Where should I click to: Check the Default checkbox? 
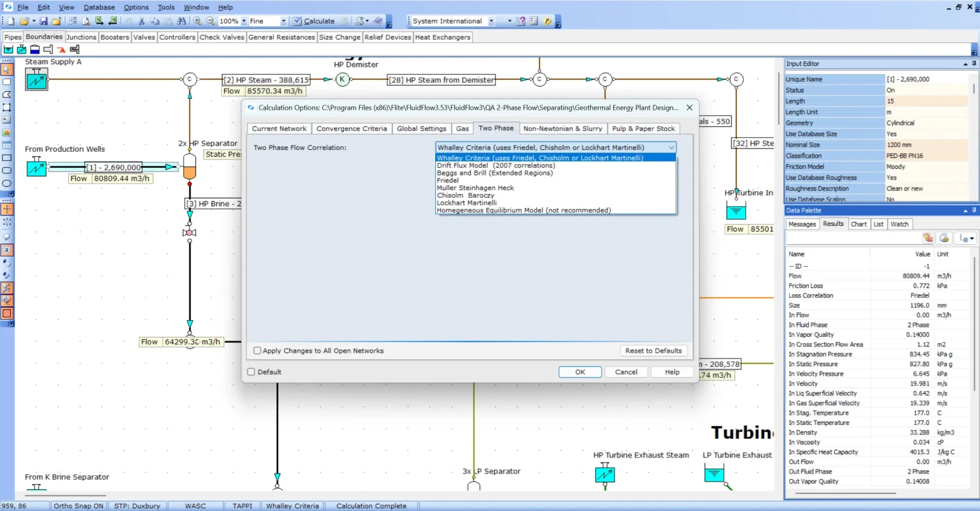[x=251, y=372]
